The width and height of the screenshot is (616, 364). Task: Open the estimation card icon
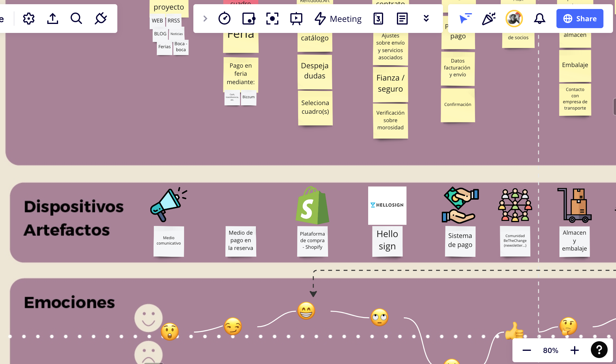(378, 19)
